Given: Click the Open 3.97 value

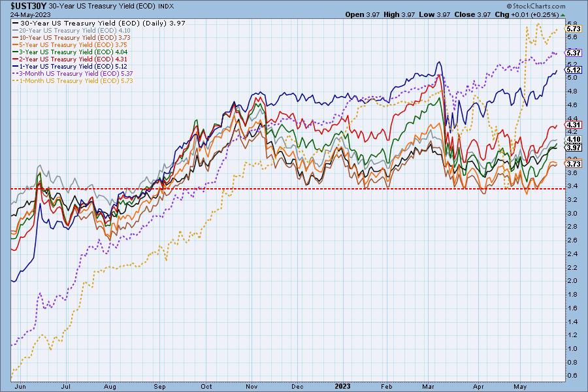Looking at the screenshot, I should [x=362, y=14].
